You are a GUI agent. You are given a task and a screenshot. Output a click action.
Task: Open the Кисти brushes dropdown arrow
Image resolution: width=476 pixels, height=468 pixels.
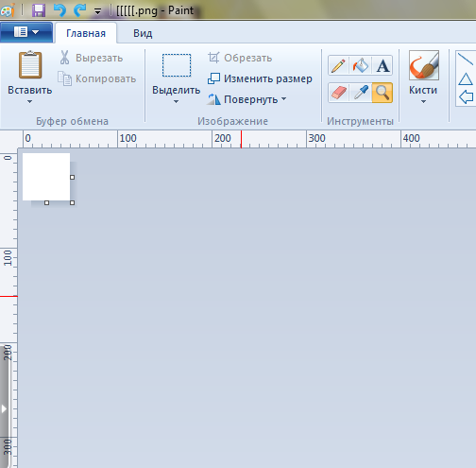(x=423, y=101)
